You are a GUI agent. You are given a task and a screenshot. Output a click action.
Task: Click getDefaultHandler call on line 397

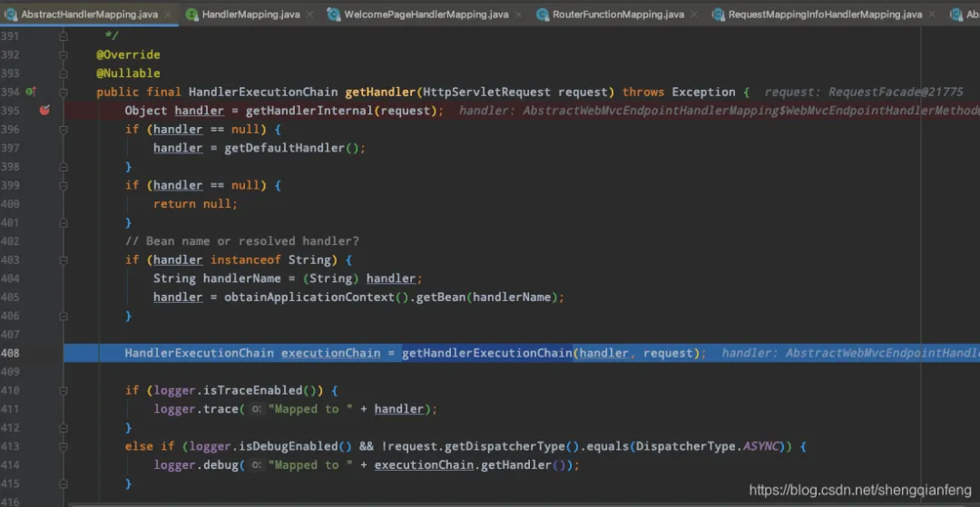pyautogui.click(x=284, y=148)
